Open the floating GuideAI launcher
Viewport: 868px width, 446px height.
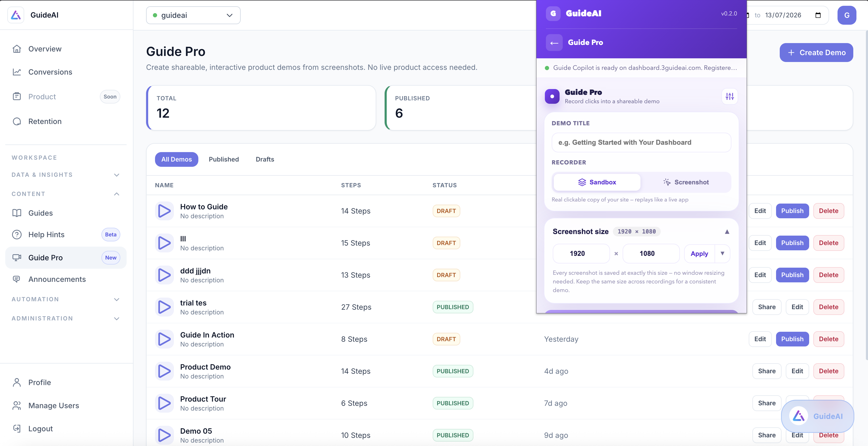coord(818,416)
